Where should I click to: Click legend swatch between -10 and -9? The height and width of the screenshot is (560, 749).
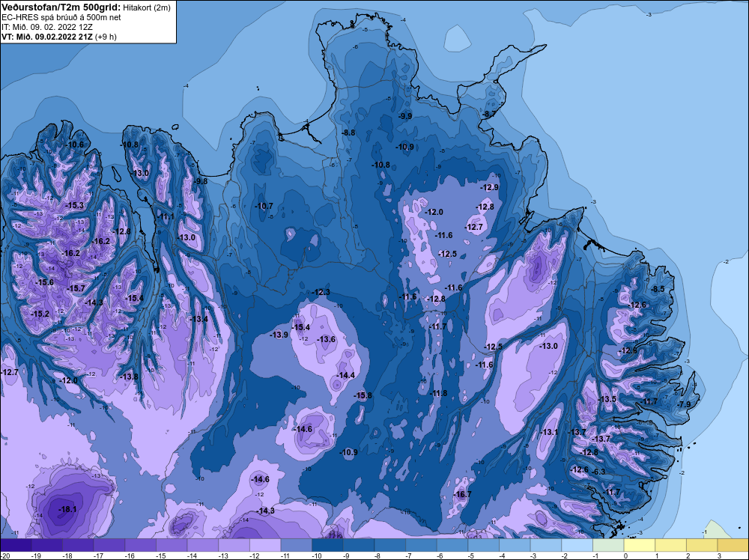tap(328, 546)
